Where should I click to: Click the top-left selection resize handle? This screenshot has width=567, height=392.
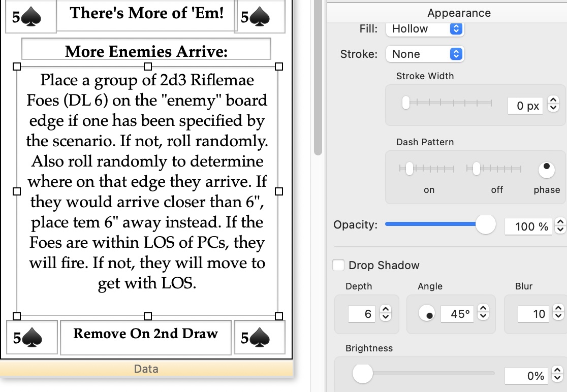(x=17, y=67)
